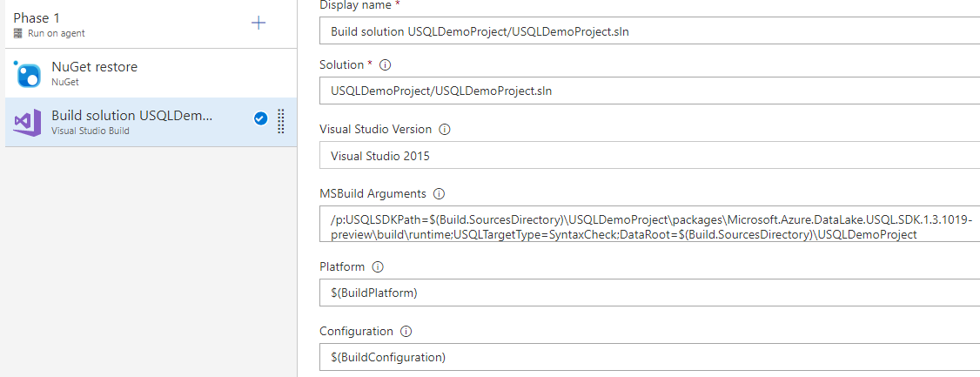Select the NuGet restore task icon

pyautogui.click(x=26, y=73)
